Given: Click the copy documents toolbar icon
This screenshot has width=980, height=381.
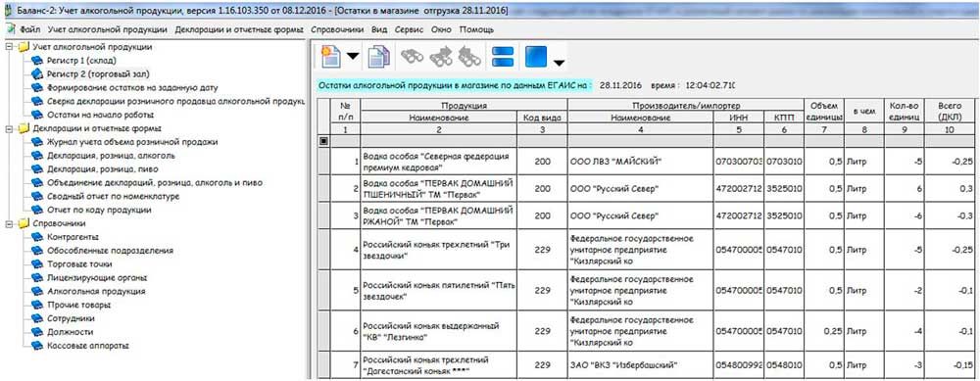Looking at the screenshot, I should pyautogui.click(x=378, y=57).
